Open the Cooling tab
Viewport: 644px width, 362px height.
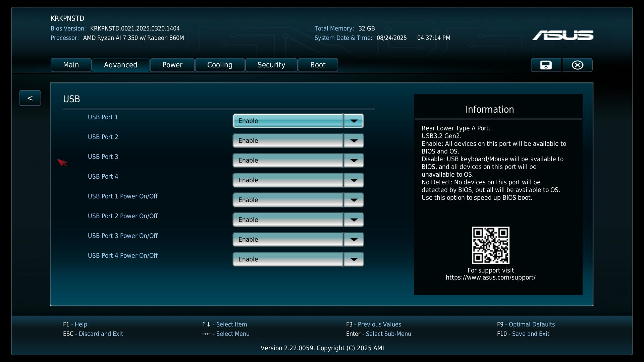pyautogui.click(x=220, y=65)
